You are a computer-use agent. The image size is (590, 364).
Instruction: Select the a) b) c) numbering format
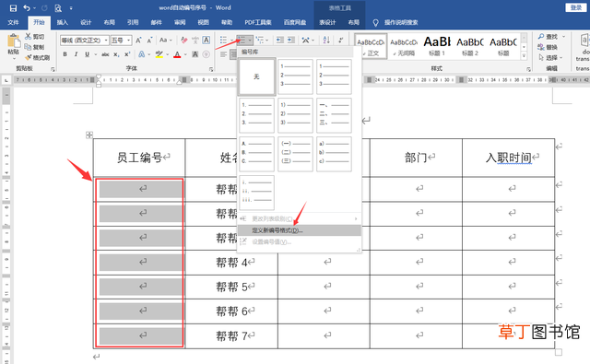point(334,154)
